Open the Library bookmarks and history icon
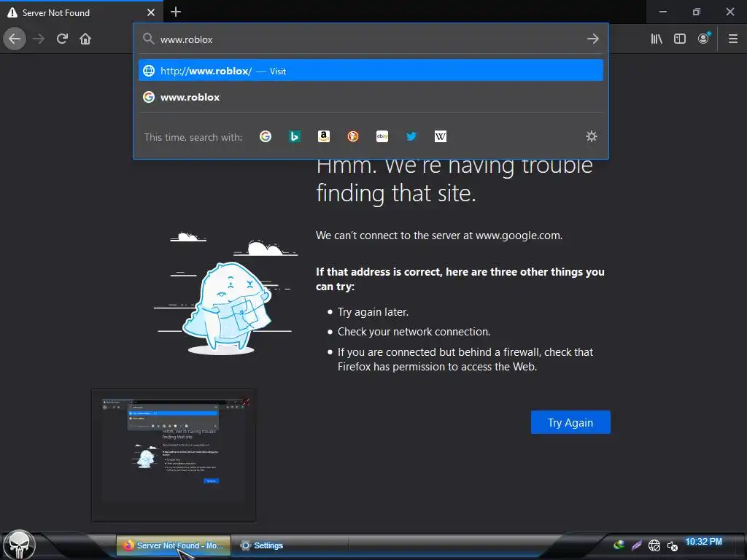Image resolution: width=747 pixels, height=560 pixels. pyautogui.click(x=657, y=39)
